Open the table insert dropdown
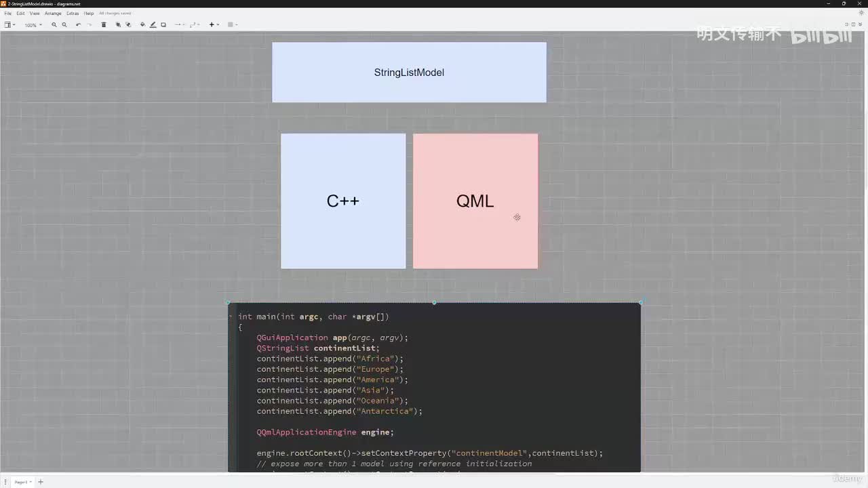The height and width of the screenshot is (488, 868). pyautogui.click(x=233, y=25)
